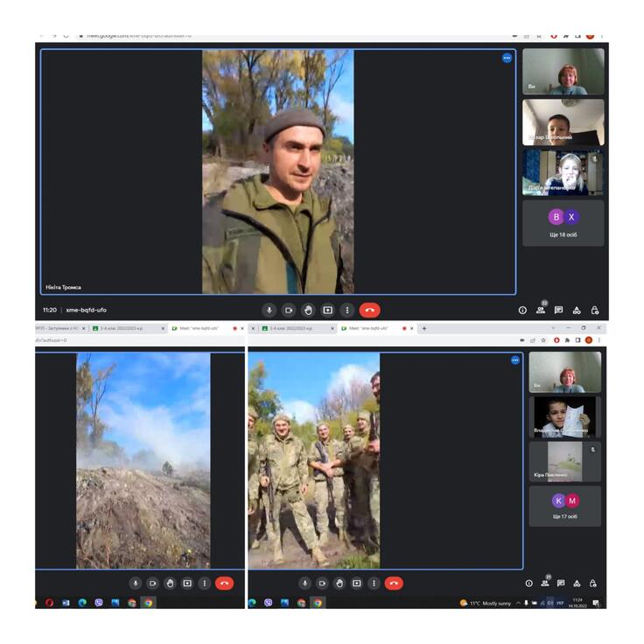Open the Windows notification center icon

click(596, 603)
